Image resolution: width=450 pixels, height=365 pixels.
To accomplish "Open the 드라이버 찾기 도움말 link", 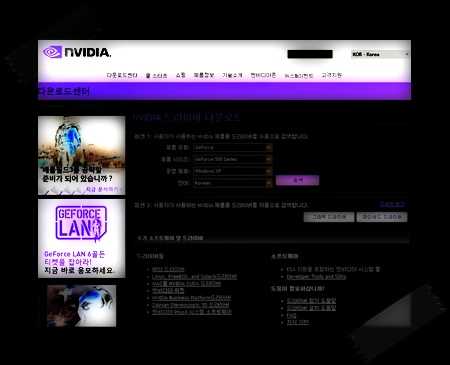I will click(311, 301).
